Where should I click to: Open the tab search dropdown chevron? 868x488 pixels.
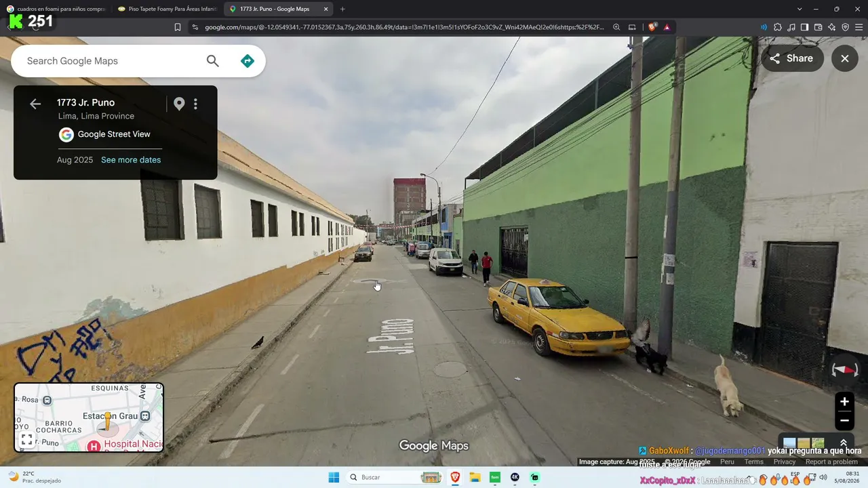click(800, 9)
